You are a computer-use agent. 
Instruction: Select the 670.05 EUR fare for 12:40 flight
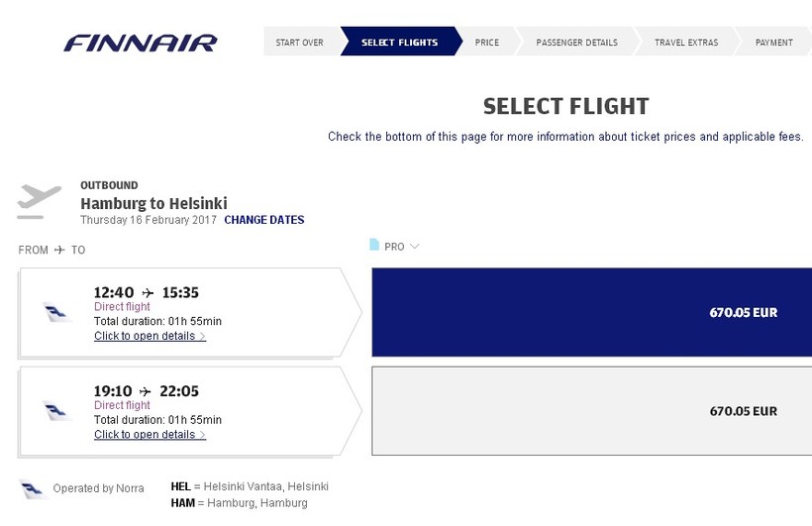pyautogui.click(x=591, y=312)
